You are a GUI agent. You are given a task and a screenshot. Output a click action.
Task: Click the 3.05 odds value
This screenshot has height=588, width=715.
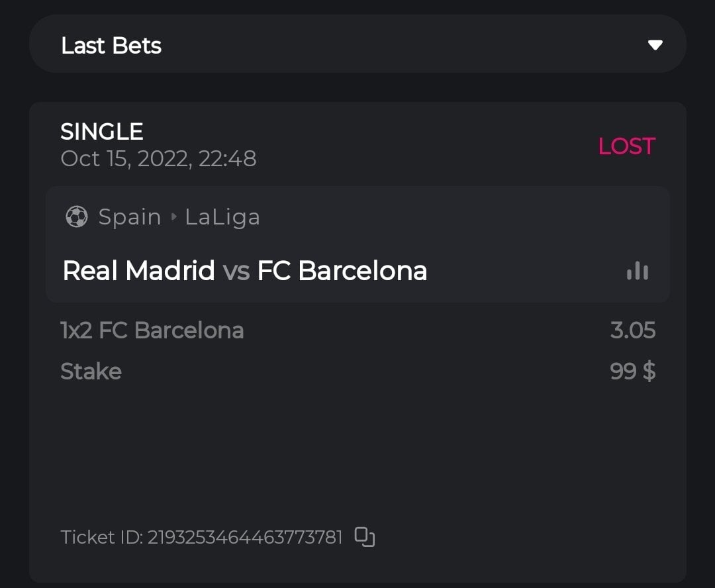(633, 330)
